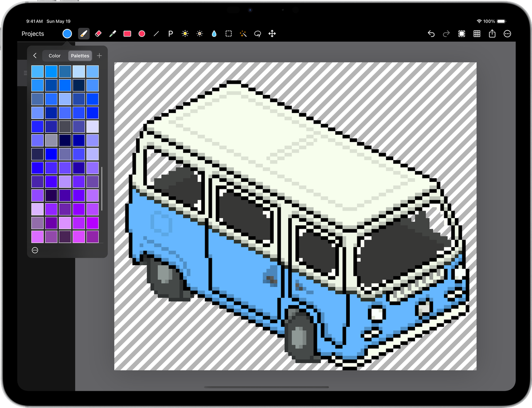Choose the filled rectangle shape tool

coord(127,34)
